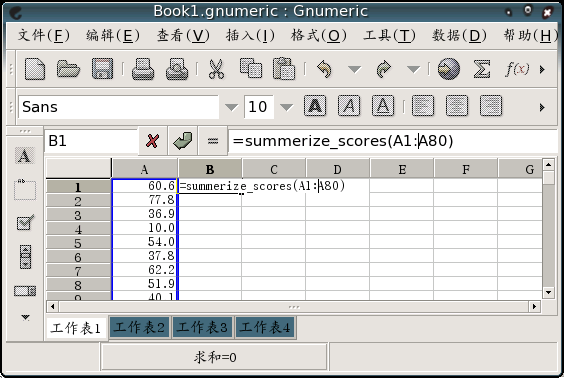Redo the last undone action

[x=383, y=69]
